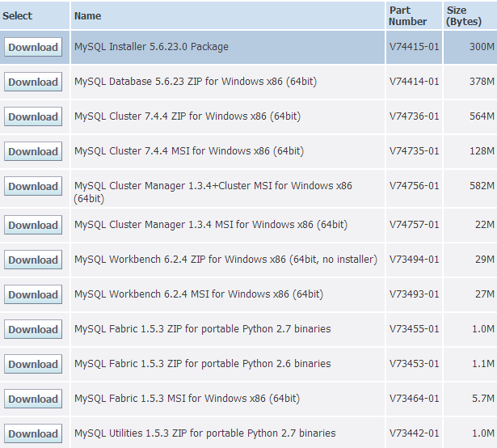The image size is (497, 448).
Task: Select the highlighted MySQL Installer package name
Action: 151,47
